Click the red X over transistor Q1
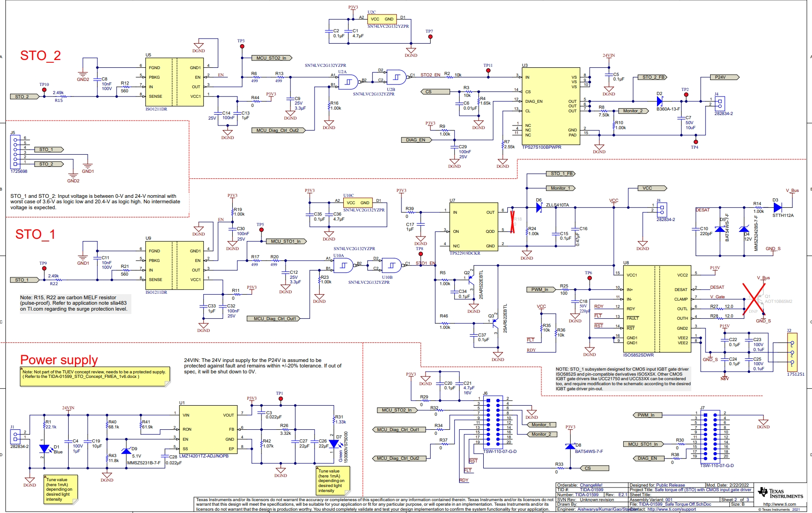Screen dimensions: 812x513 tap(754, 298)
